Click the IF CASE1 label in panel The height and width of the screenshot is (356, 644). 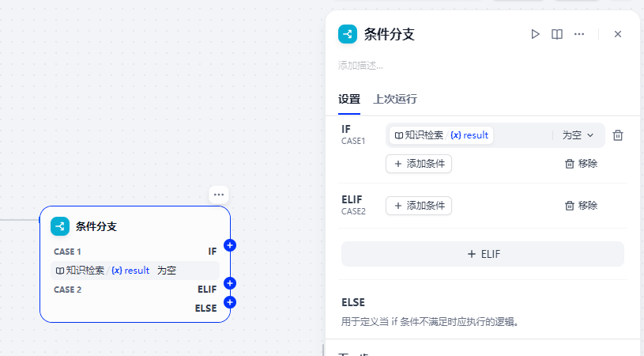click(353, 134)
